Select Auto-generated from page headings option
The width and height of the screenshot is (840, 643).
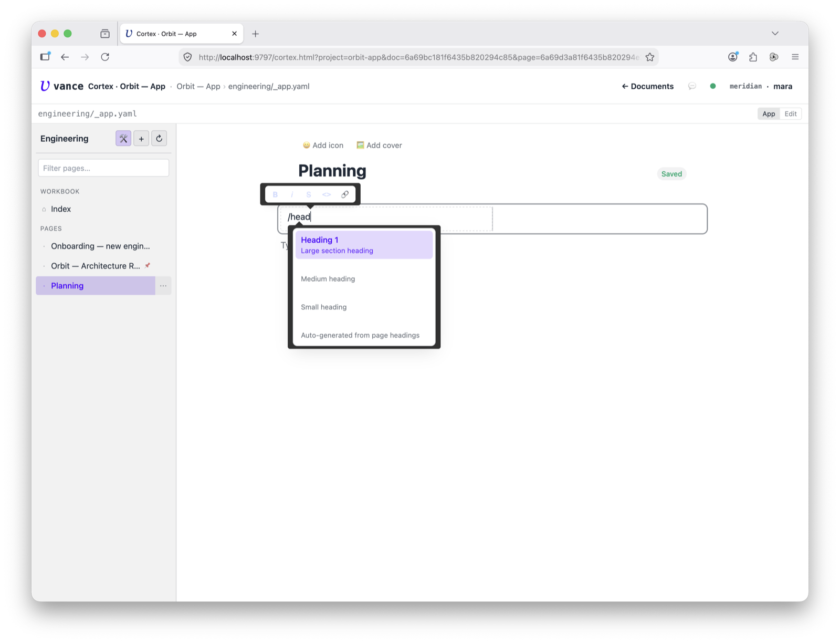(364, 330)
